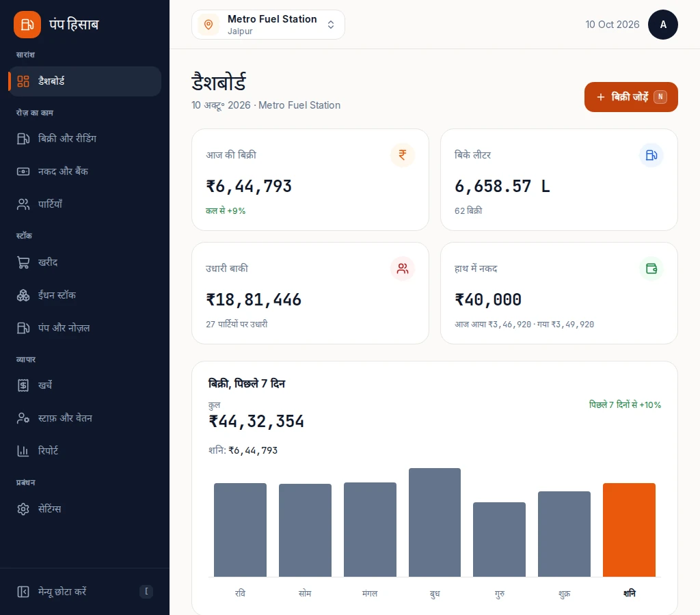Click the receipt icon beside खर्चे

[23, 385]
